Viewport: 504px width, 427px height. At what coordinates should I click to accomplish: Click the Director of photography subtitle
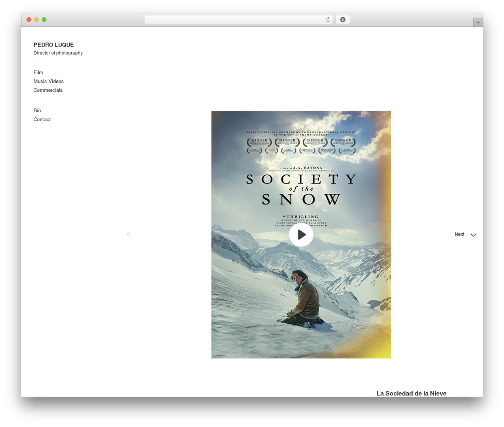(x=58, y=53)
